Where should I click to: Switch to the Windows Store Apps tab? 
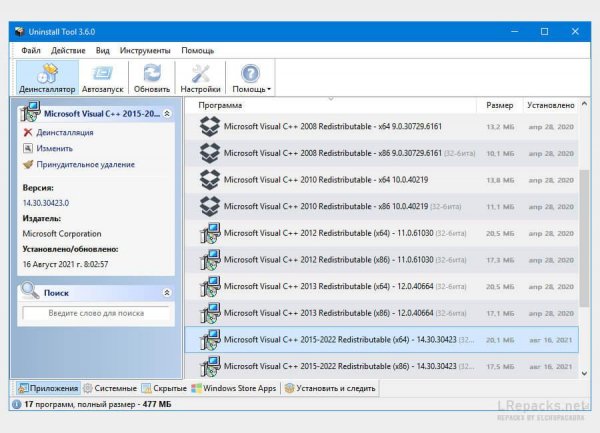click(x=234, y=388)
